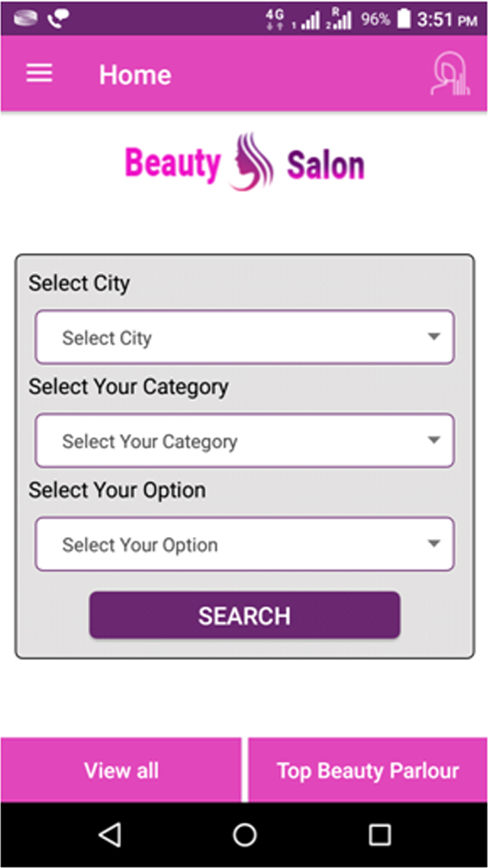Tap the Android home circle button
Image resolution: width=488 pixels, height=868 pixels.
point(245,835)
